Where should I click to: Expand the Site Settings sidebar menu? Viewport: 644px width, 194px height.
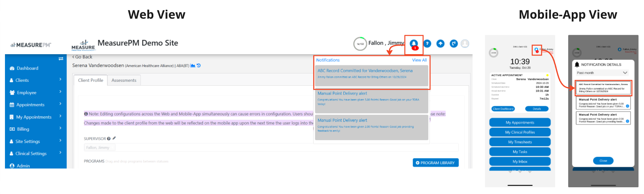pos(35,141)
